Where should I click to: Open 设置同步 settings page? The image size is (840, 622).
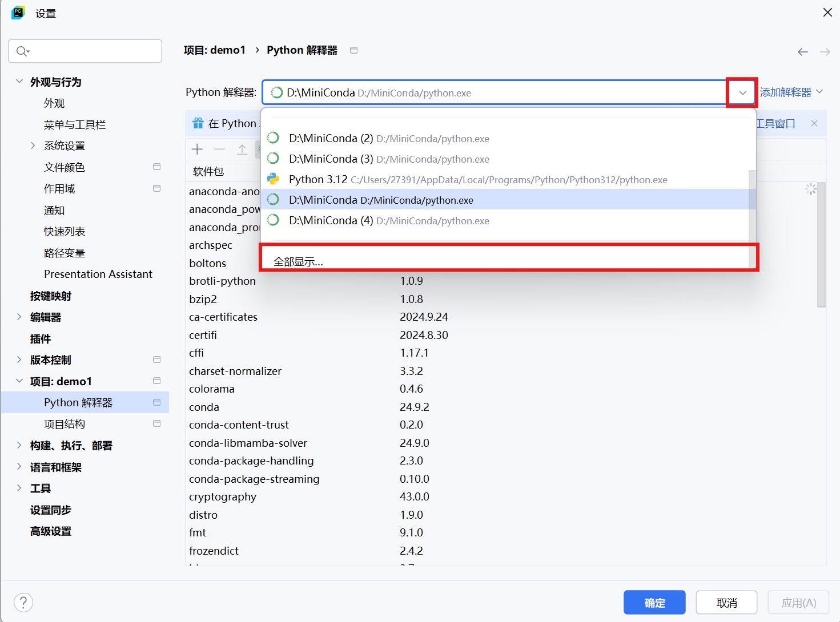click(x=51, y=510)
